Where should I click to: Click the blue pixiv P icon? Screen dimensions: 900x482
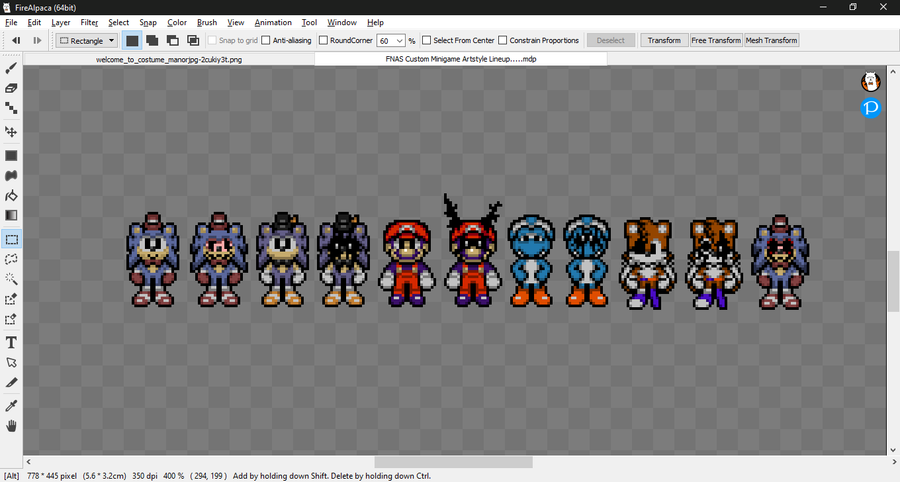tap(871, 107)
